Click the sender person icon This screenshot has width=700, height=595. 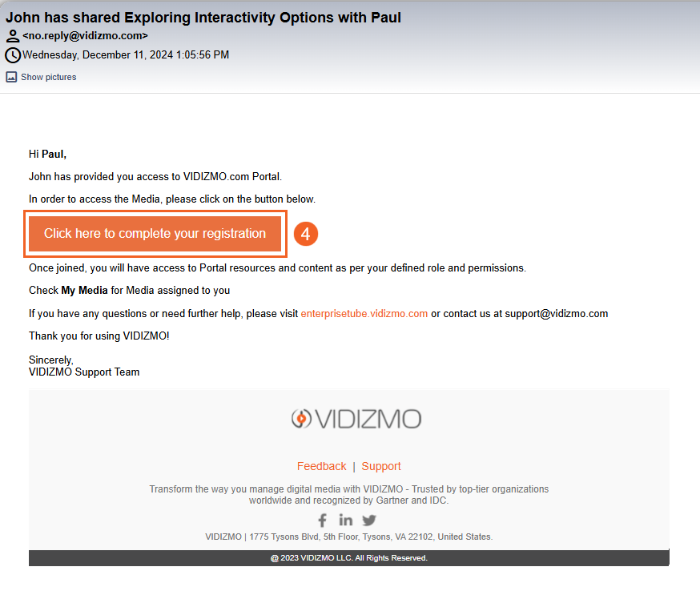click(x=13, y=36)
